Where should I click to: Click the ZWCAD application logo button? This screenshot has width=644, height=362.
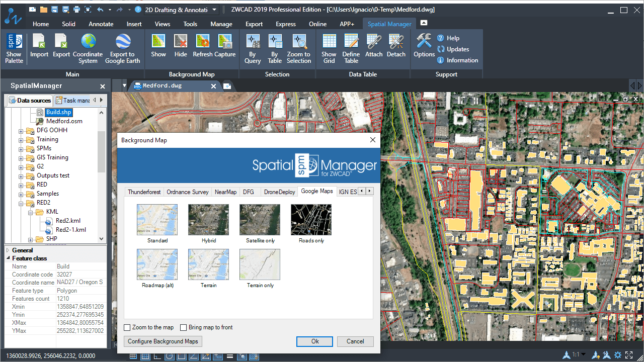coord(13,15)
